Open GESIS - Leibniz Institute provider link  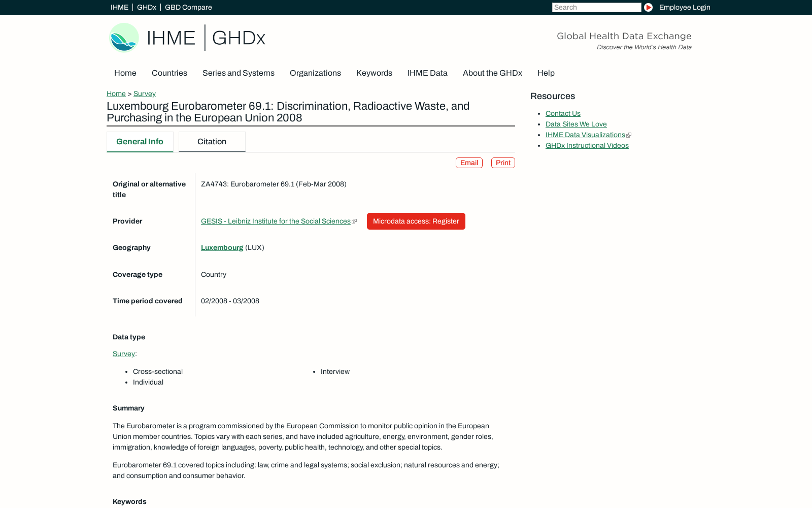(x=276, y=221)
